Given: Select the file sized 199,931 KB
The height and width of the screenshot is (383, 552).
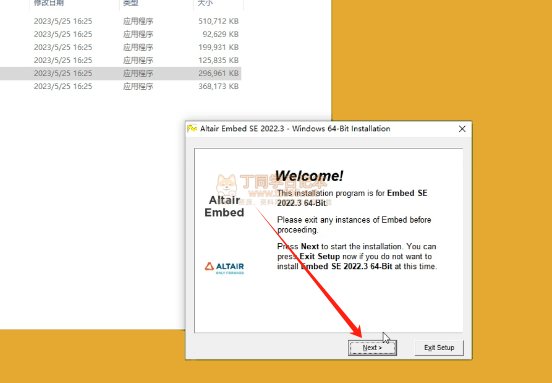Looking at the screenshot, I should point(120,47).
